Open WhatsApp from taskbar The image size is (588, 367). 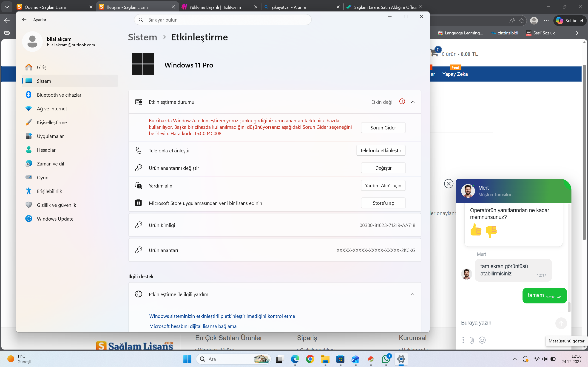pyautogui.click(x=386, y=359)
